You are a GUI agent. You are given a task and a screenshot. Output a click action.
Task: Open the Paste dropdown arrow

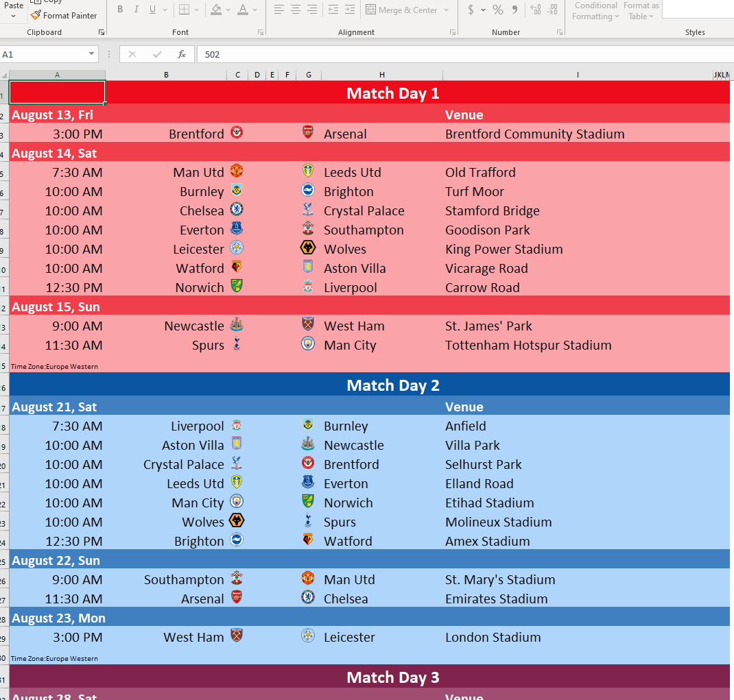point(14,16)
